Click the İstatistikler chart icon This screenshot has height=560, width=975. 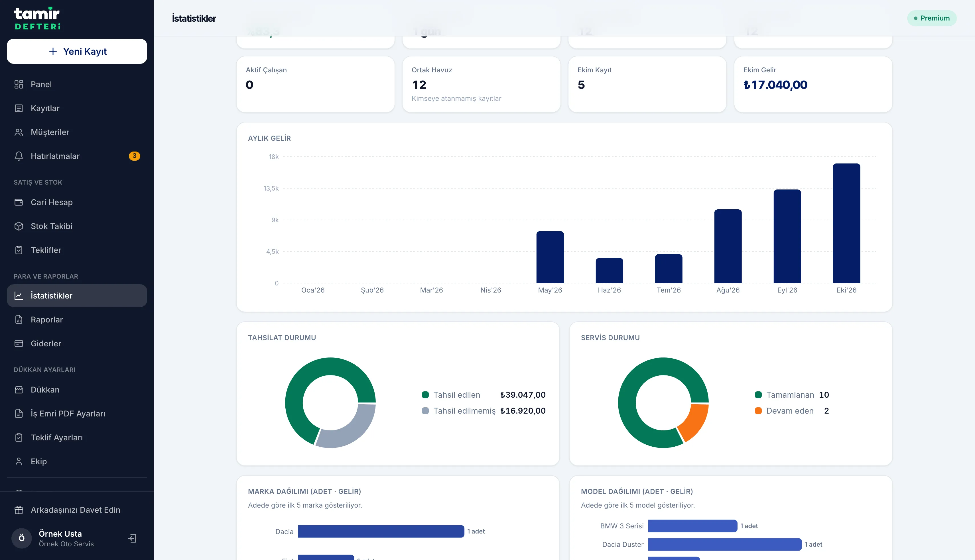[x=19, y=296]
